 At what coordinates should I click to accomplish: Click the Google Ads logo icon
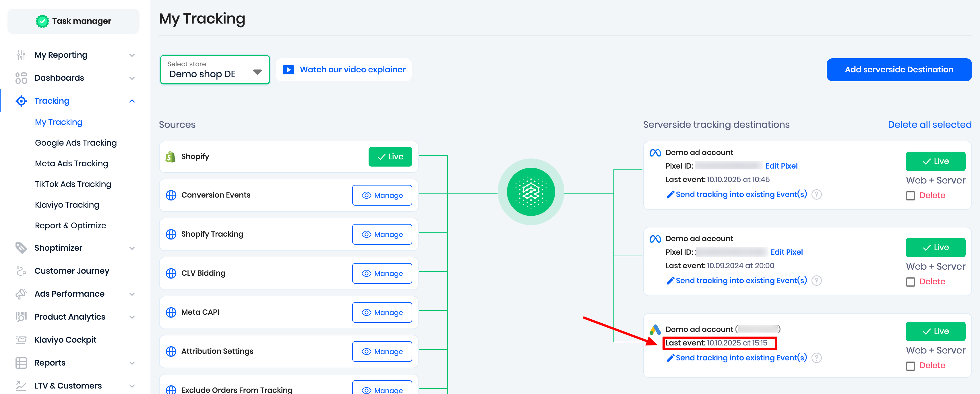click(655, 329)
